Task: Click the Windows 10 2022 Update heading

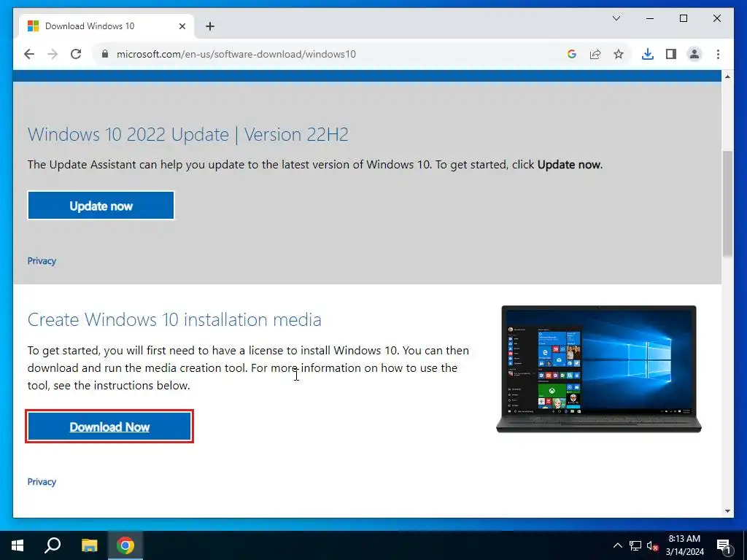Action: (x=188, y=134)
